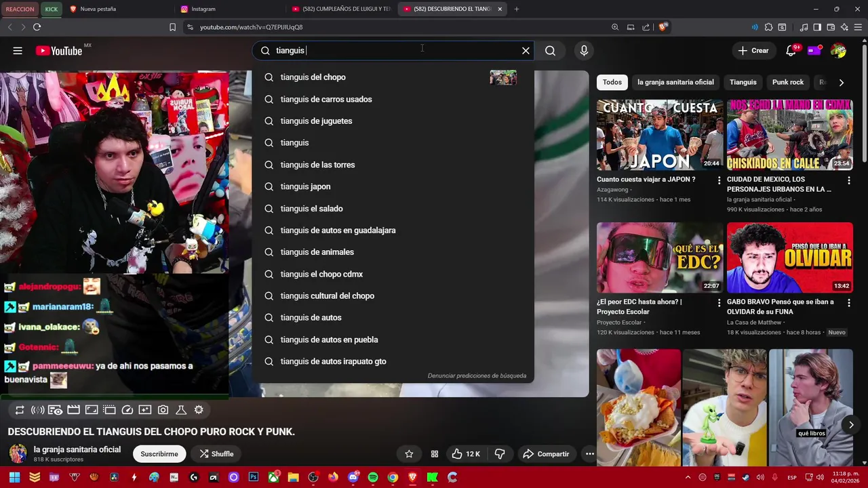Like the video (12 K)
Screen dimensions: 868x488
(466, 454)
